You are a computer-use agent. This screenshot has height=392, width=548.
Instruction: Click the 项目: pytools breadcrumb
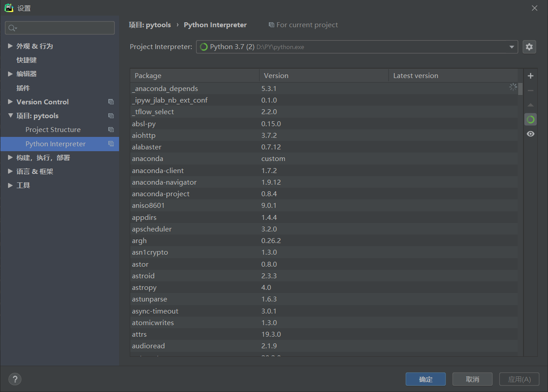150,25
